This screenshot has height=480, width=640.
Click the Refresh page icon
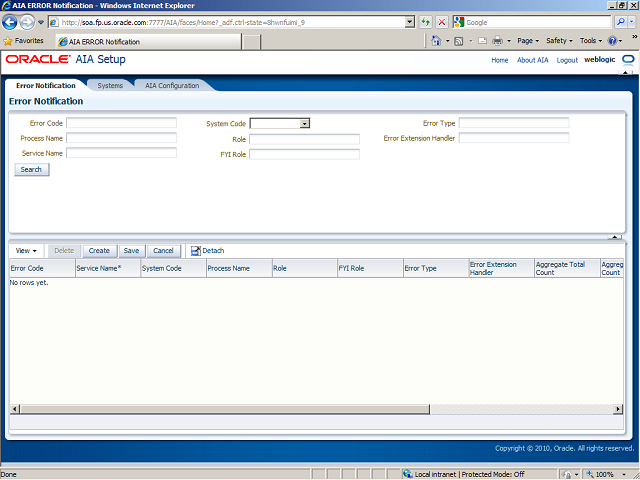426,22
